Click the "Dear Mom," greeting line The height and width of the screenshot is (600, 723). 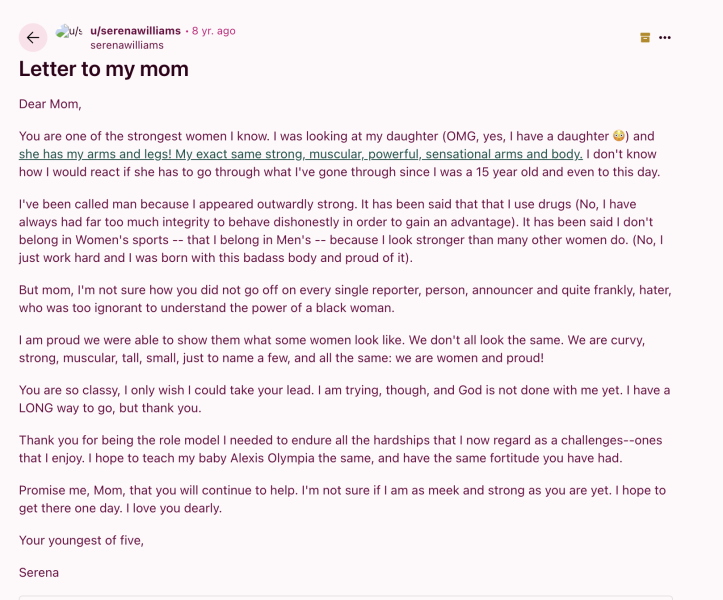pyautogui.click(x=50, y=104)
